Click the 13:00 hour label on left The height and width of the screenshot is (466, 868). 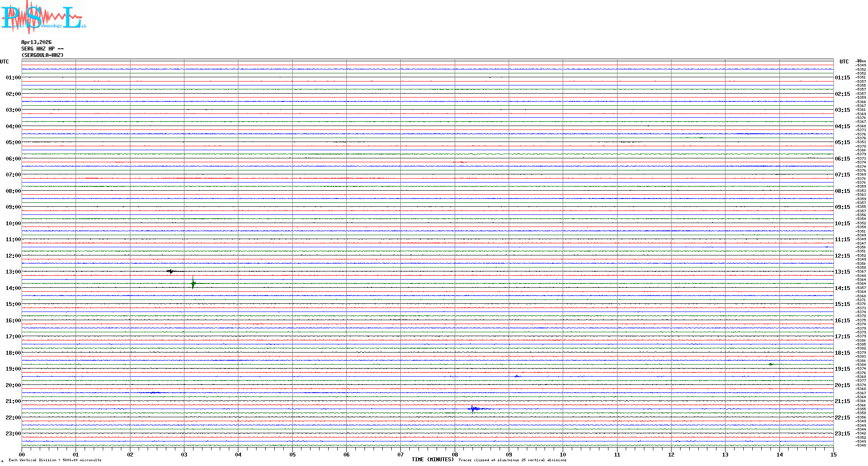13,272
